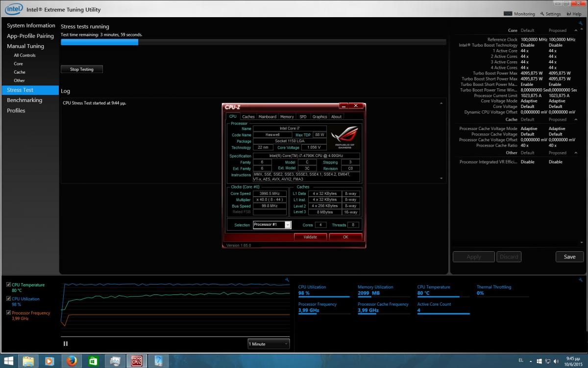This screenshot has height=368, width=588.
Task: Open File Explorer from the taskbar
Action: (28, 361)
